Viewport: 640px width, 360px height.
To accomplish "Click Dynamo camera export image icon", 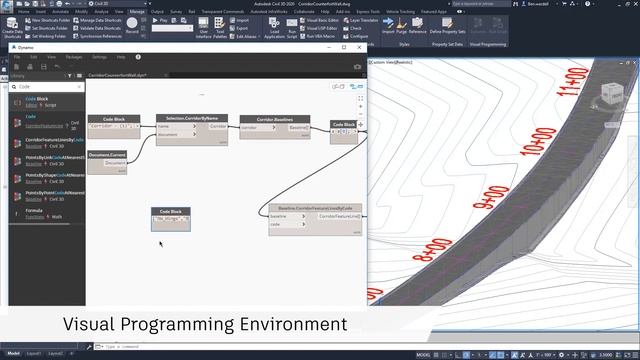I will pyautogui.click(x=358, y=67).
